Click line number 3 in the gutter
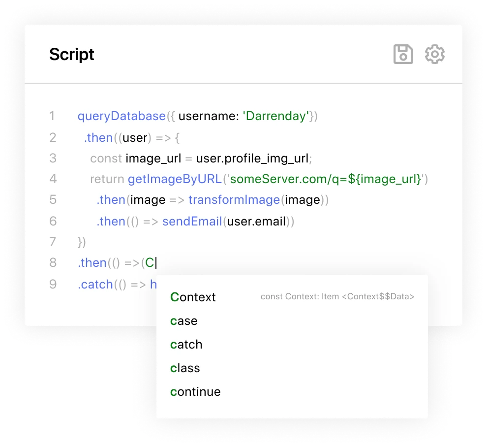This screenshot has height=448, width=487. coord(53,158)
